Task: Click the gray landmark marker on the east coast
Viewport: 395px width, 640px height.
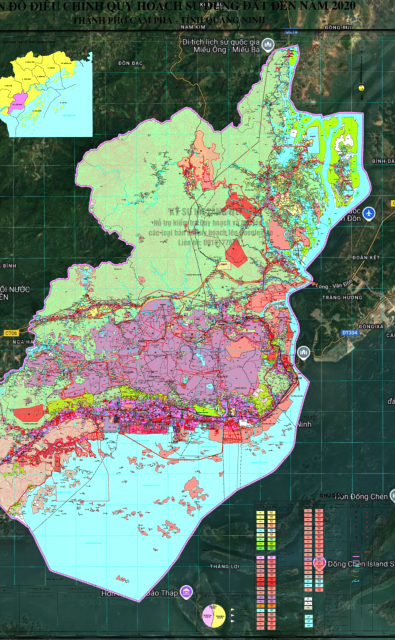Action: (303, 353)
